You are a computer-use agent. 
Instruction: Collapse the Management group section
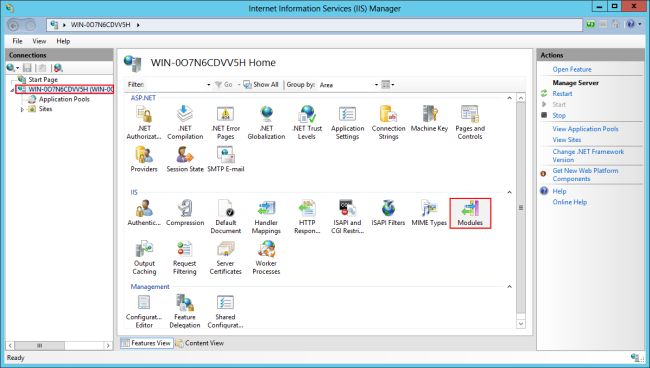tap(509, 287)
